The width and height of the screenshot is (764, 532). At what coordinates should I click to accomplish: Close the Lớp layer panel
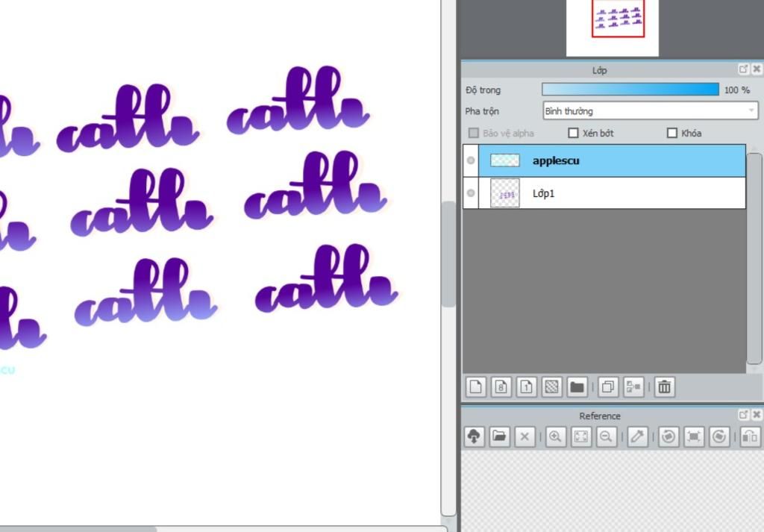click(x=757, y=69)
